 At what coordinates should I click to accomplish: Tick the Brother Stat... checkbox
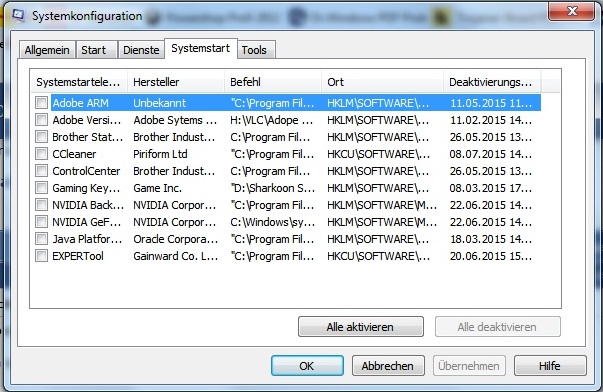[41, 137]
